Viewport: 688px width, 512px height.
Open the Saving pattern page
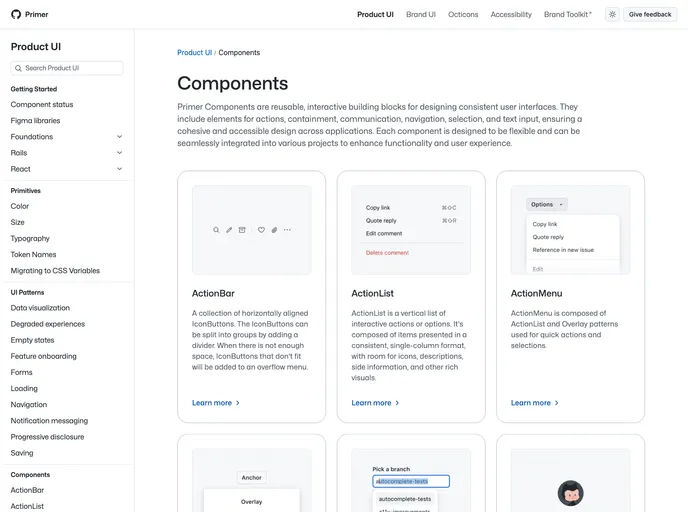(22, 453)
